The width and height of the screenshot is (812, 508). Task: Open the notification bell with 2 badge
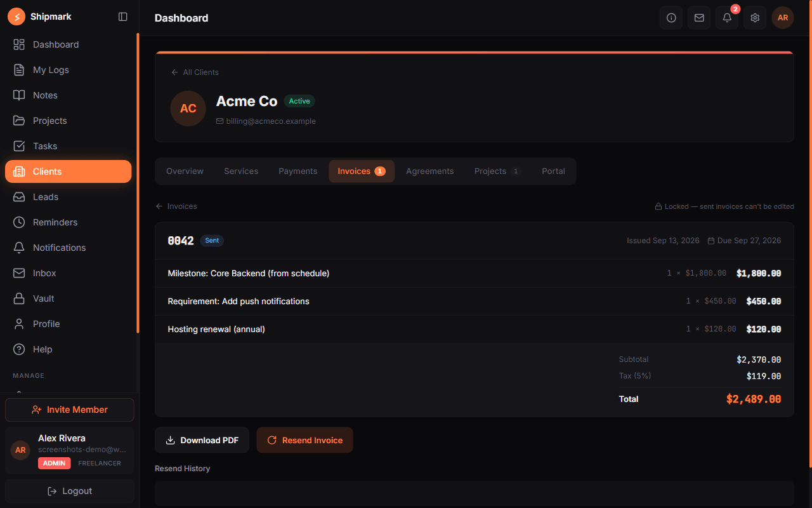coord(727,18)
